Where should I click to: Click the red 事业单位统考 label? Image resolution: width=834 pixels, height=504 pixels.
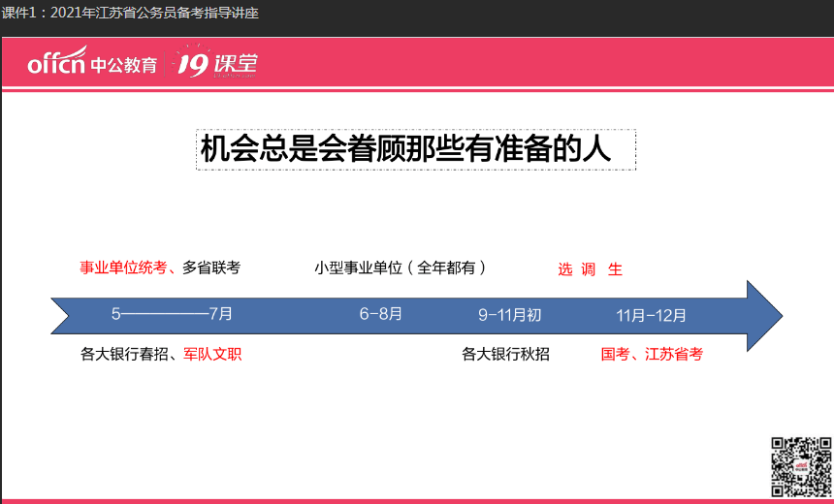pos(124,268)
